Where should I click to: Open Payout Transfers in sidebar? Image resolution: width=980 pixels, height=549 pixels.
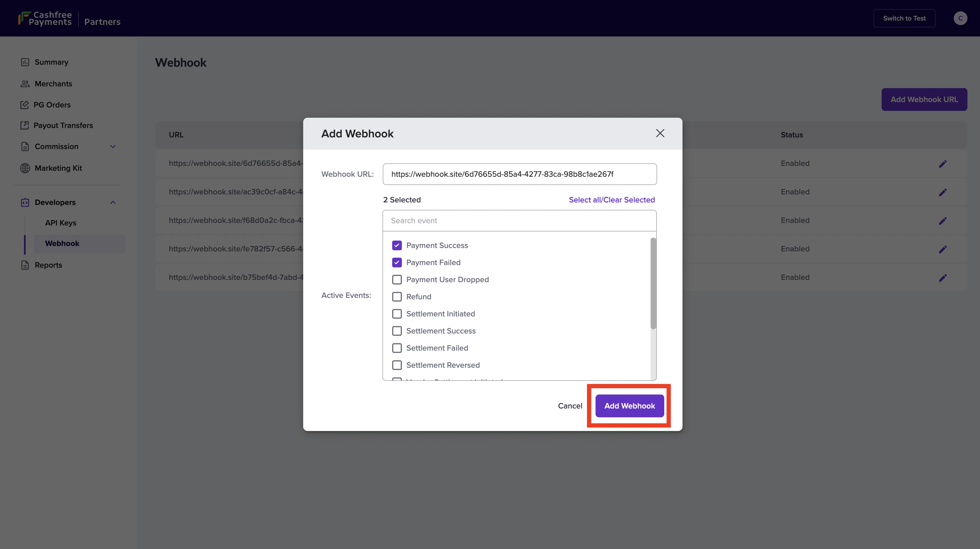click(x=63, y=125)
